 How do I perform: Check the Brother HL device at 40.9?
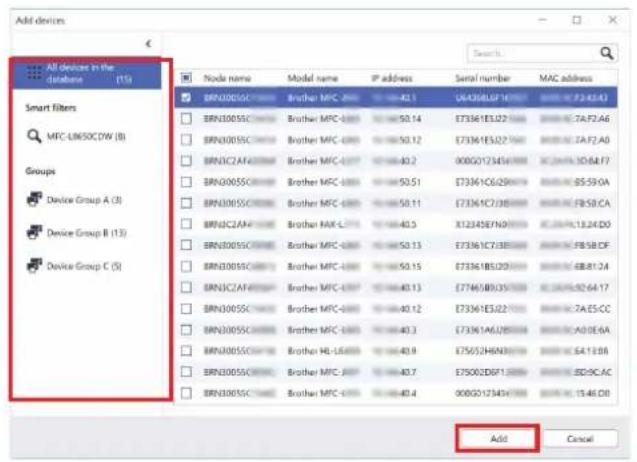coord(186,351)
